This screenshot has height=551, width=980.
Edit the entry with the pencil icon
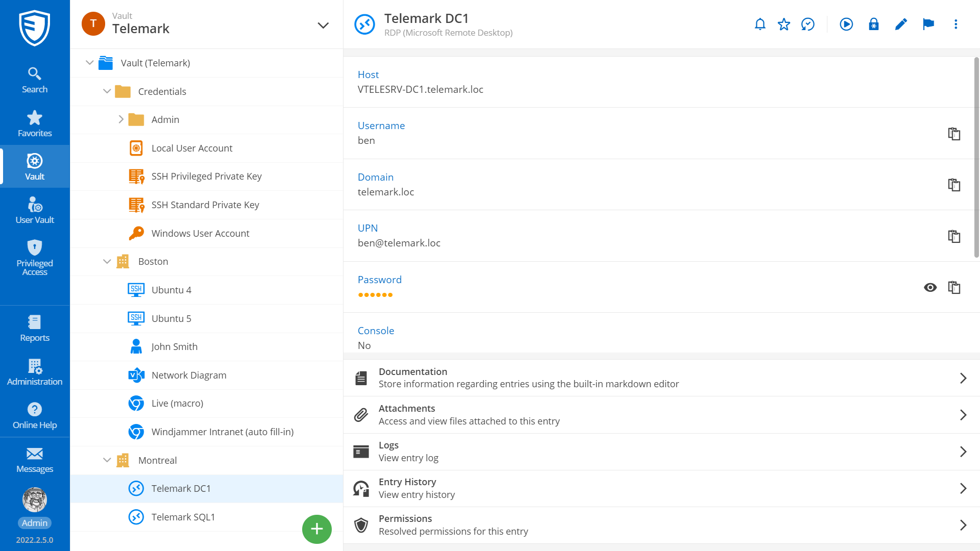901,24
